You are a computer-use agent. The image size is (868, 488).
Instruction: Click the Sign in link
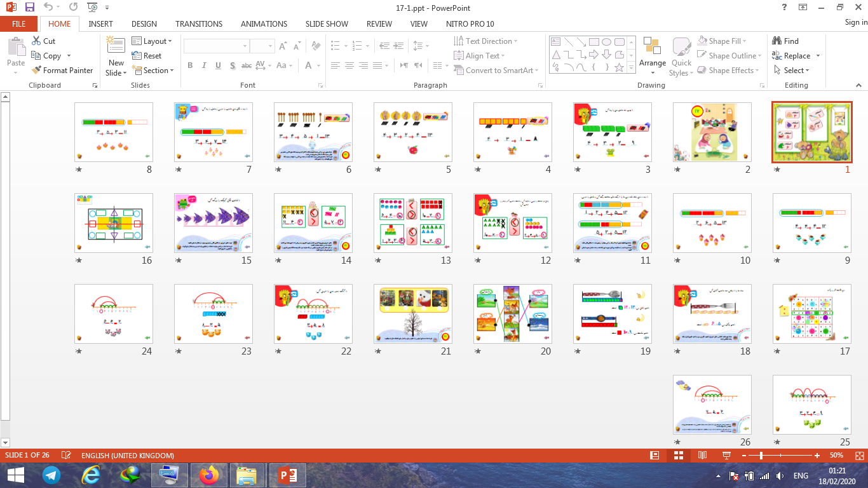coord(855,22)
